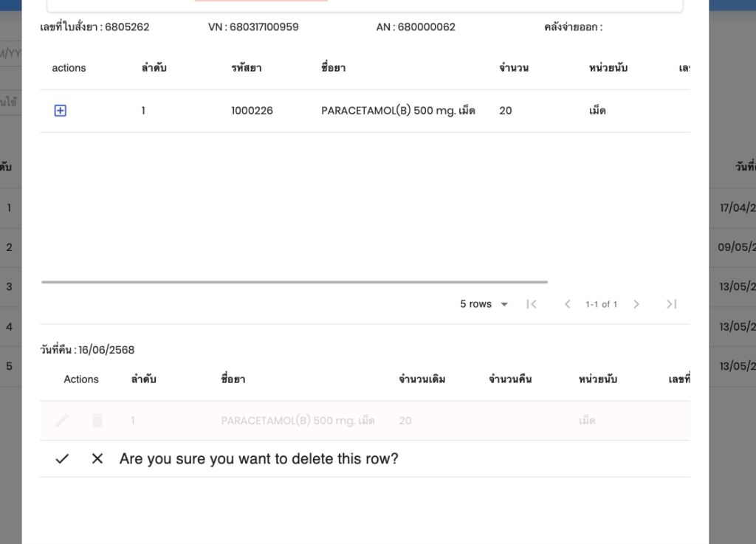The width and height of the screenshot is (756, 544).
Task: Open the '5 rows' page size dropdown
Action: (484, 304)
